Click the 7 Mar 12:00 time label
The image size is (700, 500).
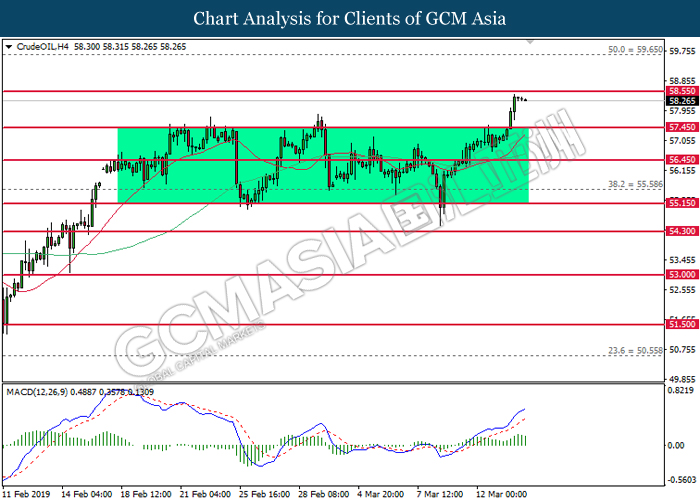click(440, 494)
